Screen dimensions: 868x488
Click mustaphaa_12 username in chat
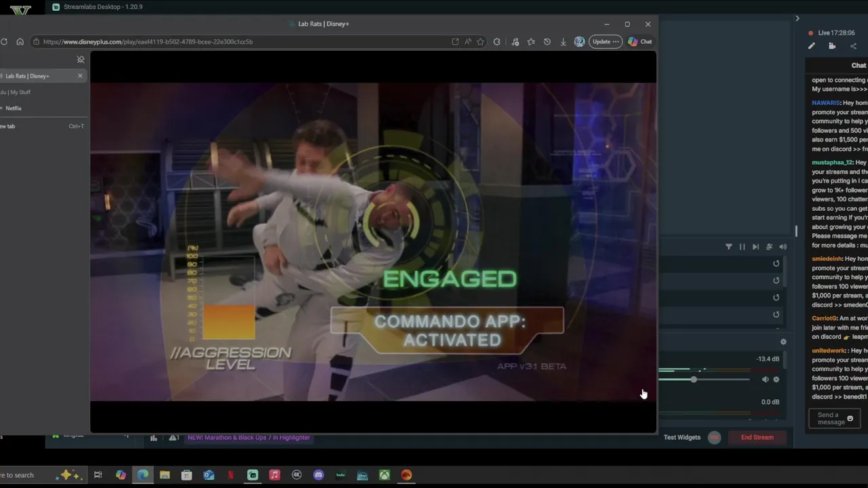tap(832, 163)
